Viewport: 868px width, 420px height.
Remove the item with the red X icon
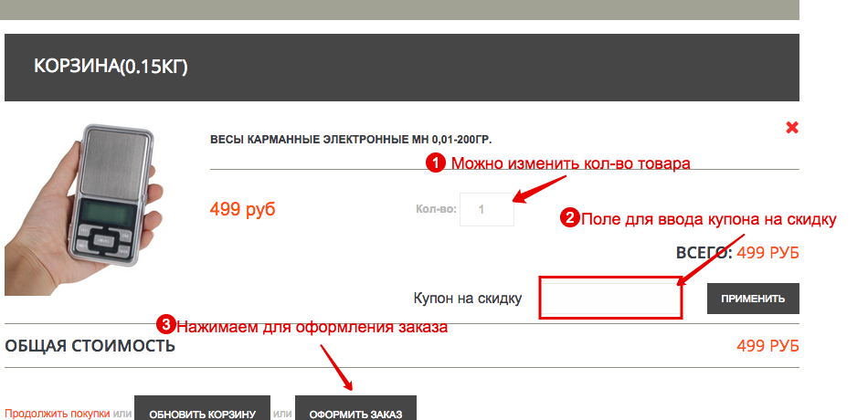pyautogui.click(x=791, y=128)
